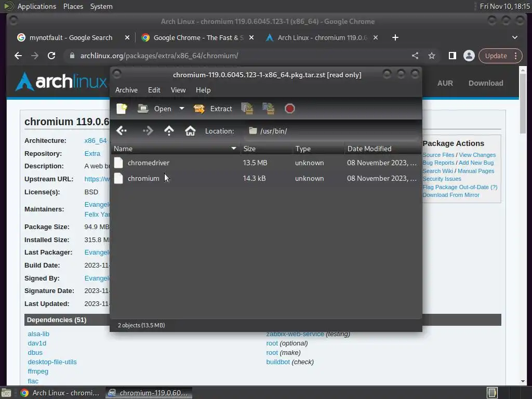Click Download From Mirror link
The width and height of the screenshot is (532, 399).
(451, 195)
